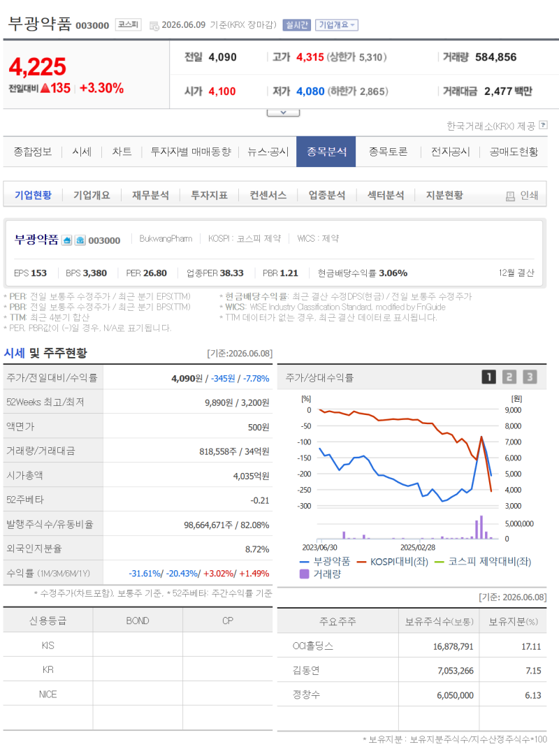Screen dimensions: 559x756
Task: Click the red up-triangle next to 135
Action: 45,88
